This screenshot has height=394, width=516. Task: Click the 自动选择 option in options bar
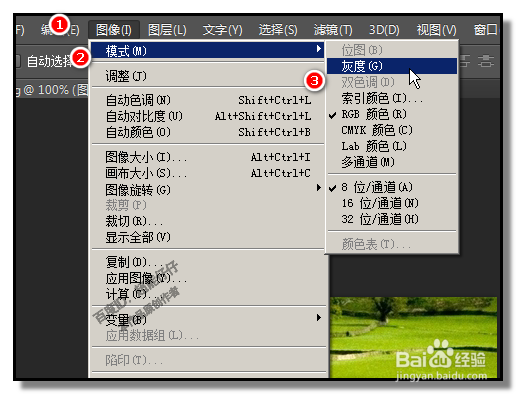[49, 61]
